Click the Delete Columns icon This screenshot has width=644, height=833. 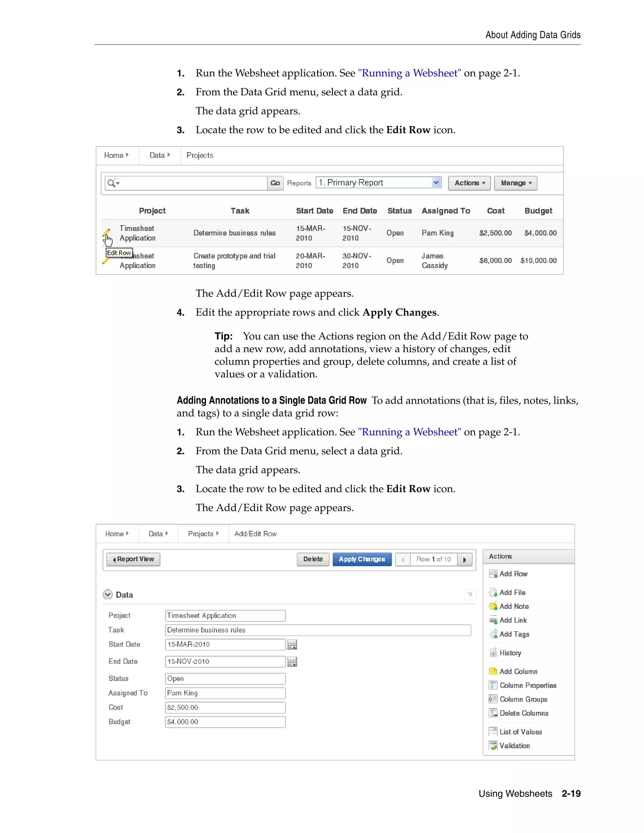pos(493,713)
